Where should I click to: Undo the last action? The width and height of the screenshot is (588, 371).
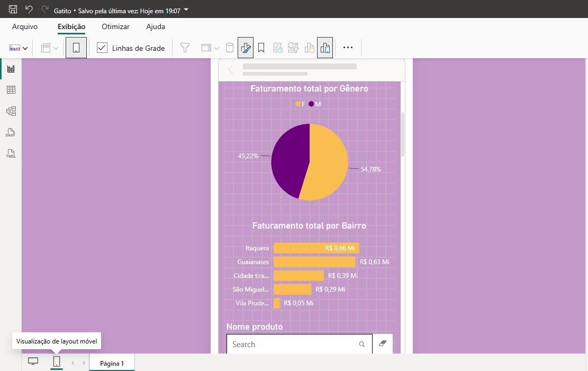29,10
